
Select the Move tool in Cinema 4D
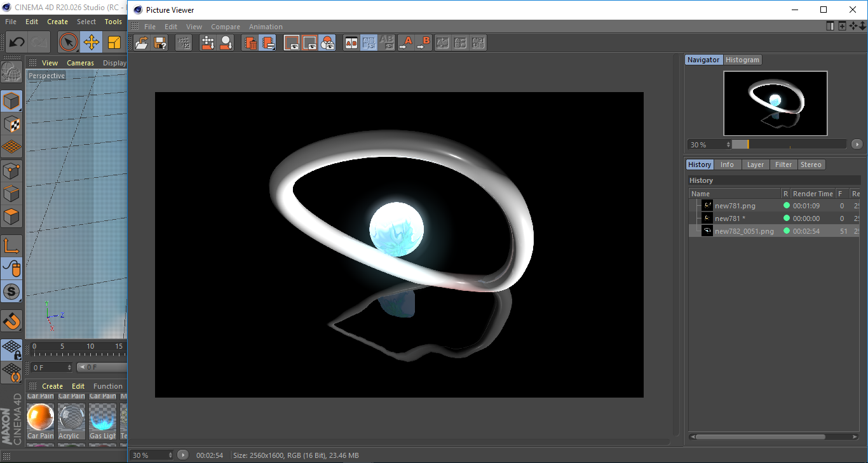pos(92,43)
